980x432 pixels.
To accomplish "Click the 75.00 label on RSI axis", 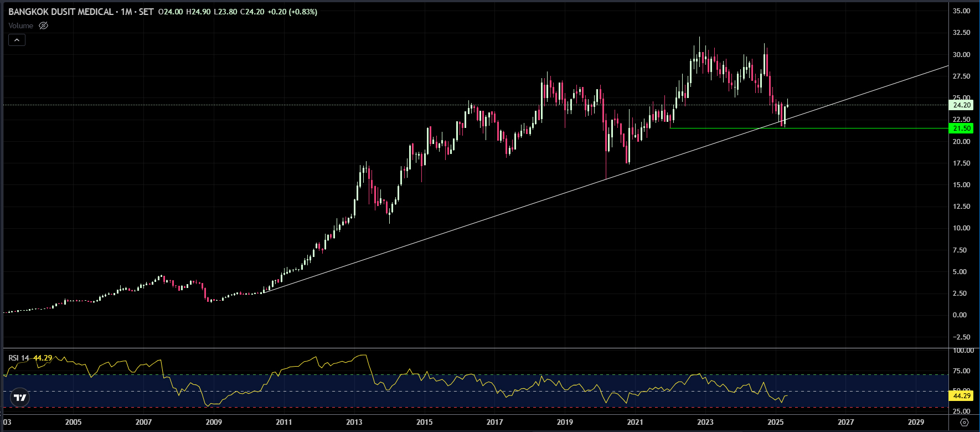I will click(961, 371).
